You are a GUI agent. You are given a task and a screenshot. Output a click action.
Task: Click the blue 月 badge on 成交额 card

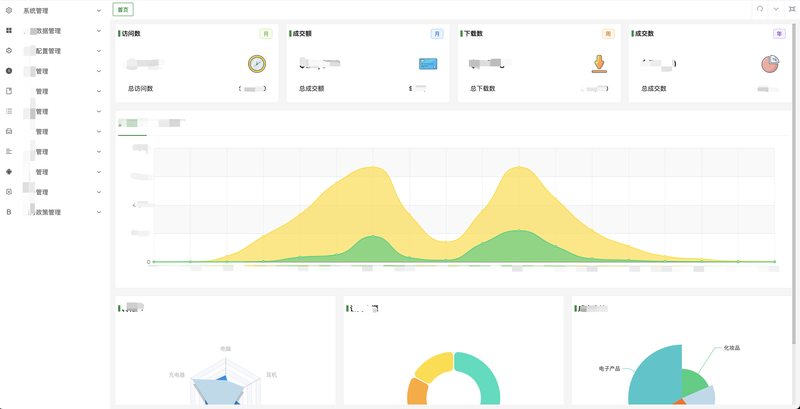coord(437,34)
